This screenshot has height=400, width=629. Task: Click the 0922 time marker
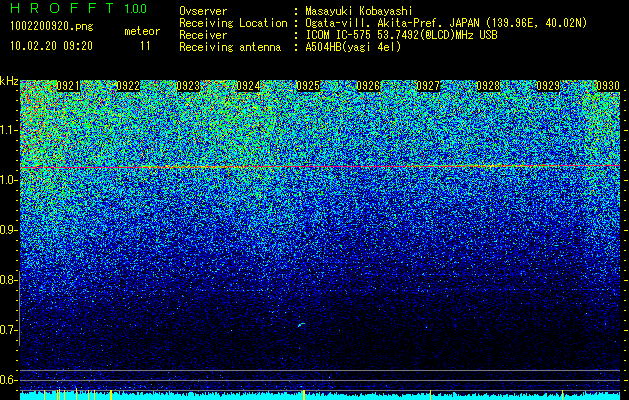[128, 86]
